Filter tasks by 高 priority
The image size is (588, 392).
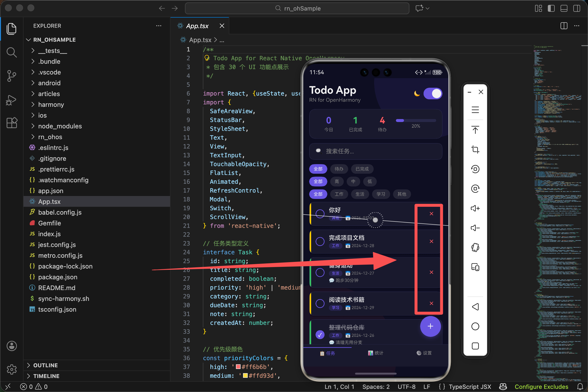click(337, 182)
